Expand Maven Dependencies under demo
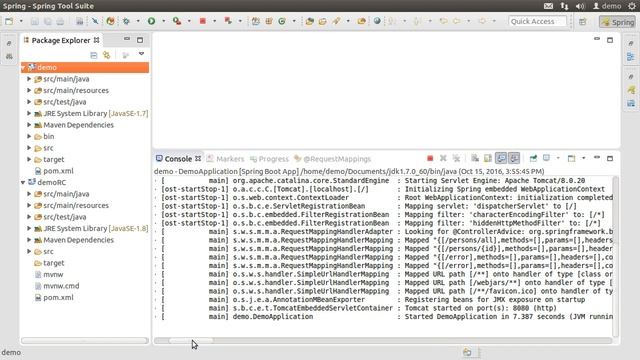 tap(29, 125)
